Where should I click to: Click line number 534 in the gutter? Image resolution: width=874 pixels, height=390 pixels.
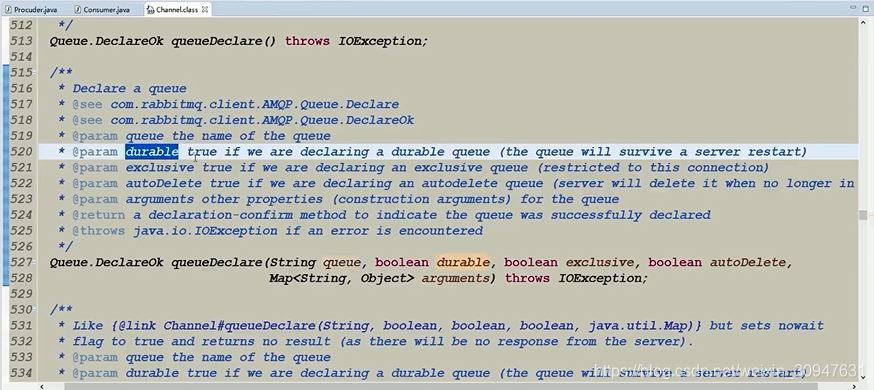tap(21, 373)
